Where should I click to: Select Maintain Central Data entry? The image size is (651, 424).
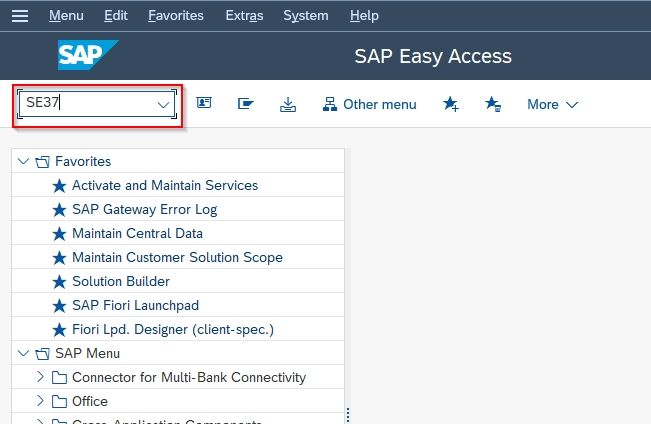(x=137, y=233)
